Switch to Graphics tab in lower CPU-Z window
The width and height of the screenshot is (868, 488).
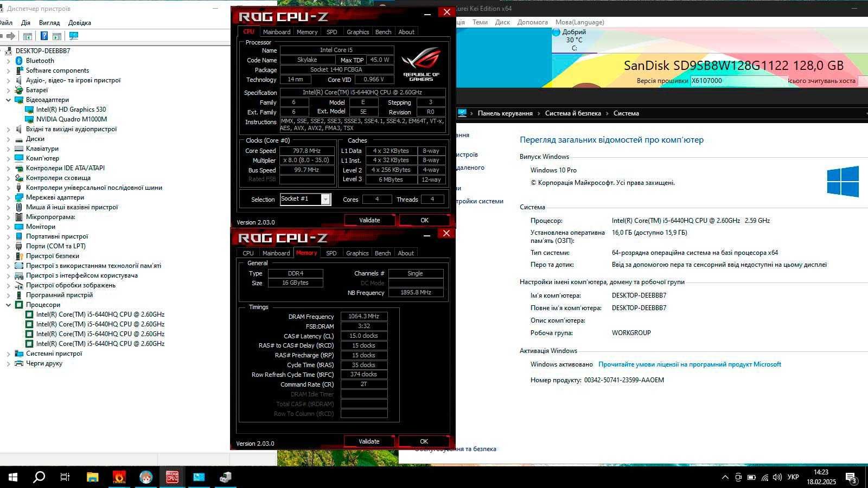pos(357,253)
